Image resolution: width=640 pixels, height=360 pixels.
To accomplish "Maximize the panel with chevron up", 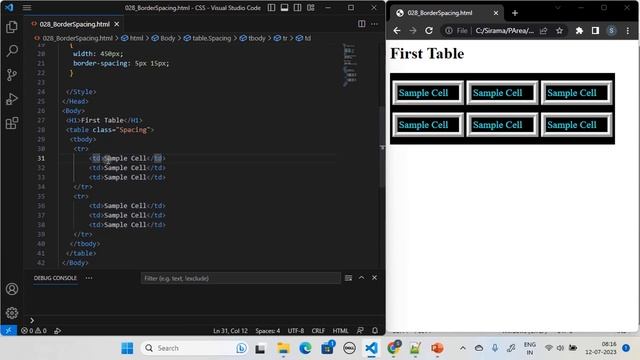I will click(361, 278).
